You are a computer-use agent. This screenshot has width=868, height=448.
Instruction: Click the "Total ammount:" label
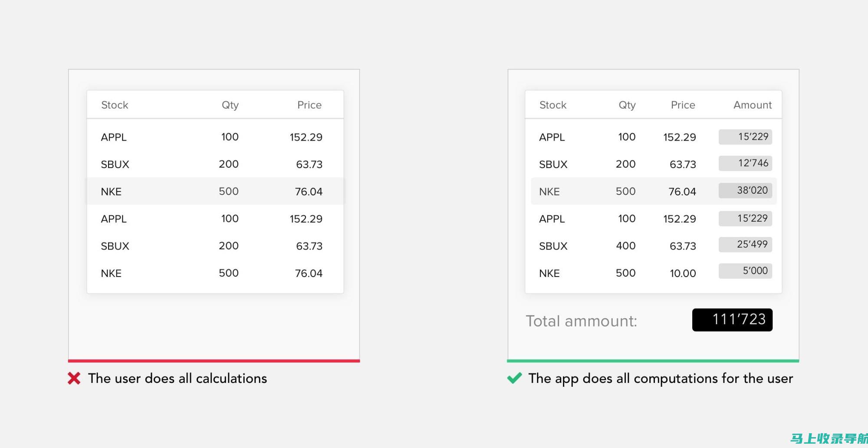click(x=582, y=321)
